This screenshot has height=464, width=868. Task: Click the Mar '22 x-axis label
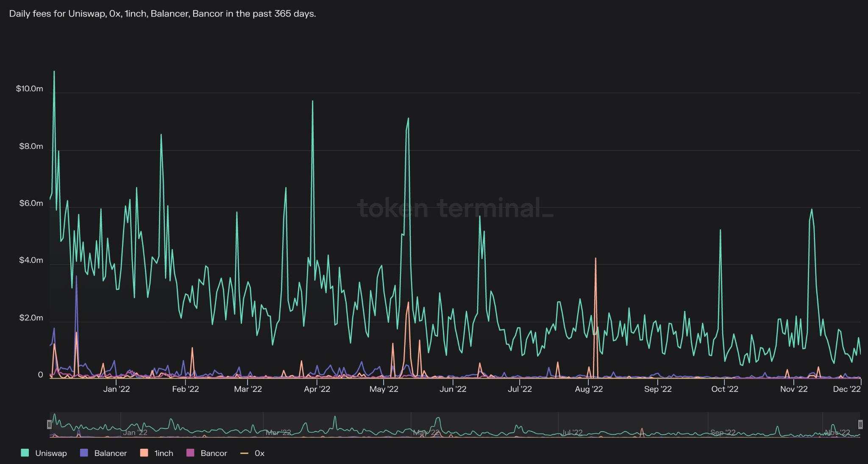248,389
